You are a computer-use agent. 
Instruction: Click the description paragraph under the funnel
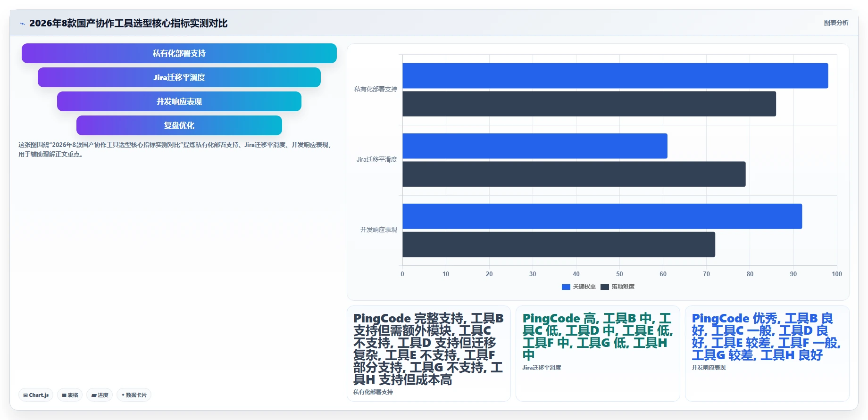[x=175, y=149]
